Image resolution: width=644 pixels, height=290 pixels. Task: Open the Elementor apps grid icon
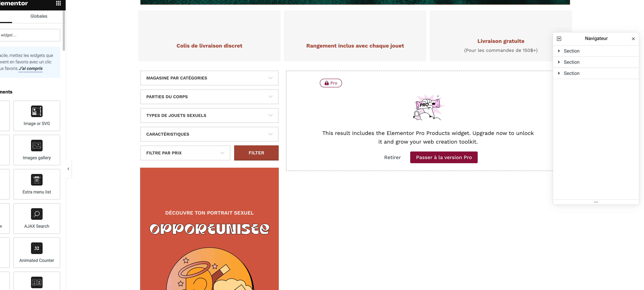(58, 3)
